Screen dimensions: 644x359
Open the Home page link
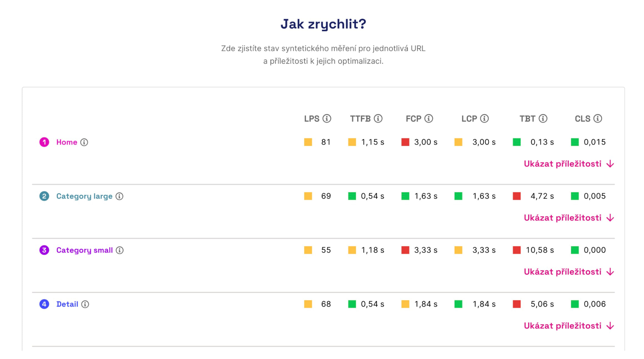coord(67,142)
